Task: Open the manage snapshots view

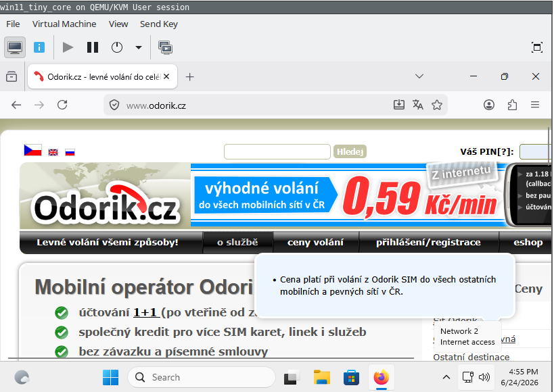Action: click(x=165, y=47)
